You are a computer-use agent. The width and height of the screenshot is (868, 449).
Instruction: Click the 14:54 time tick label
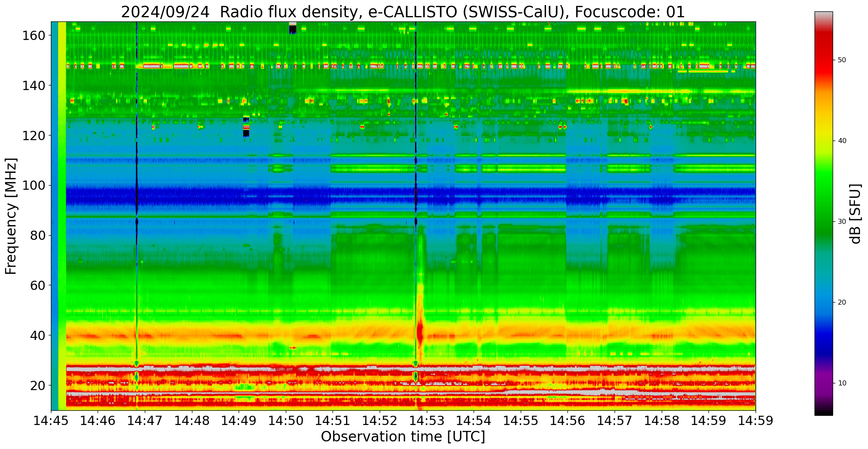click(474, 421)
